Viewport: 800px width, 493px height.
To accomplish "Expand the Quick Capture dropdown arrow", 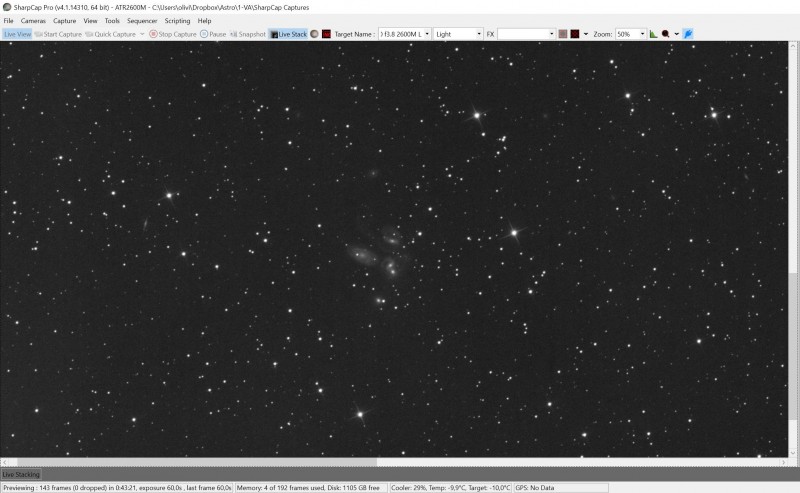I will click(x=142, y=34).
